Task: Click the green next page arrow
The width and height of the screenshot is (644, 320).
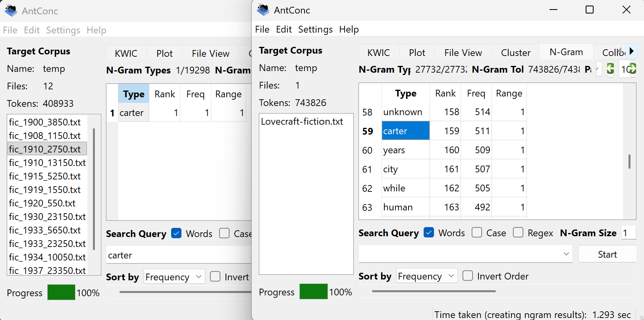Action: point(632,69)
